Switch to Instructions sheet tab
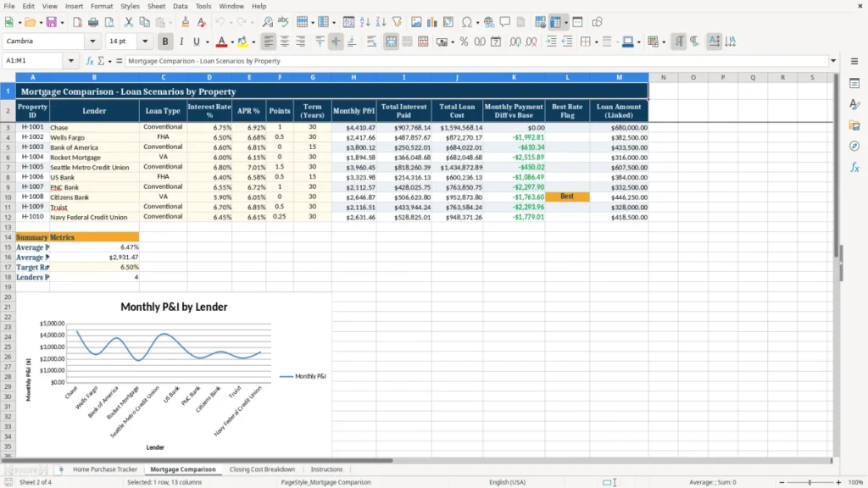The width and height of the screenshot is (868, 488). coord(326,469)
